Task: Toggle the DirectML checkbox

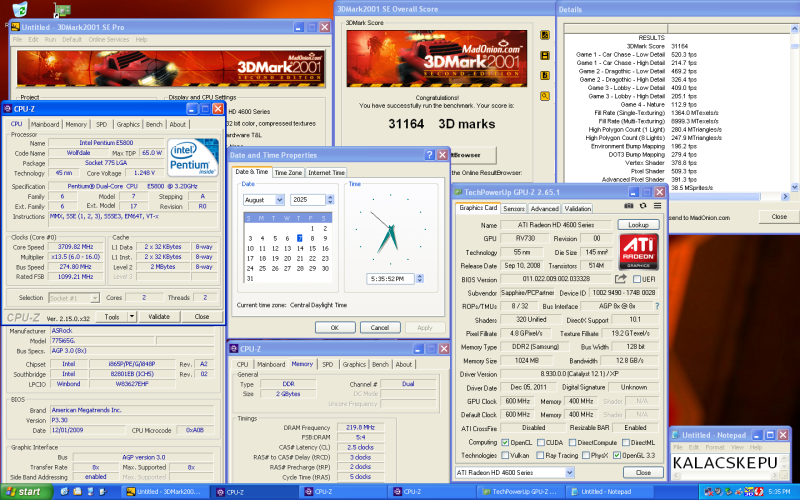Action: pyautogui.click(x=626, y=442)
